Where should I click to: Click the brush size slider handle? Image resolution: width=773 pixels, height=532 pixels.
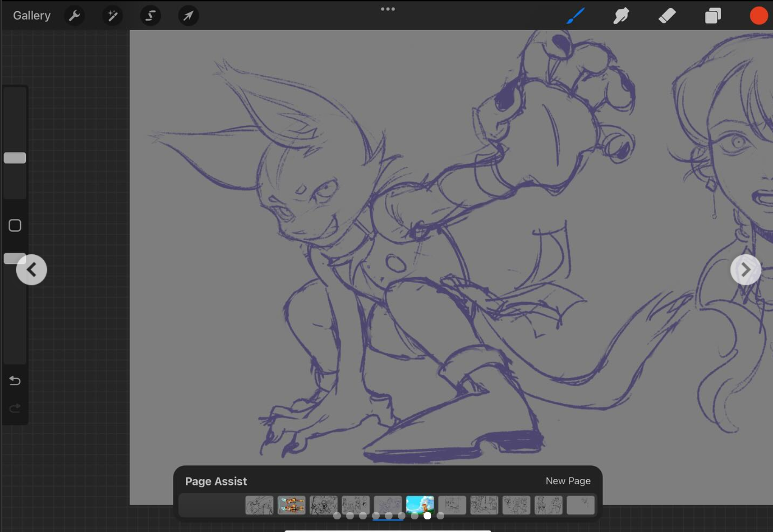tap(15, 158)
